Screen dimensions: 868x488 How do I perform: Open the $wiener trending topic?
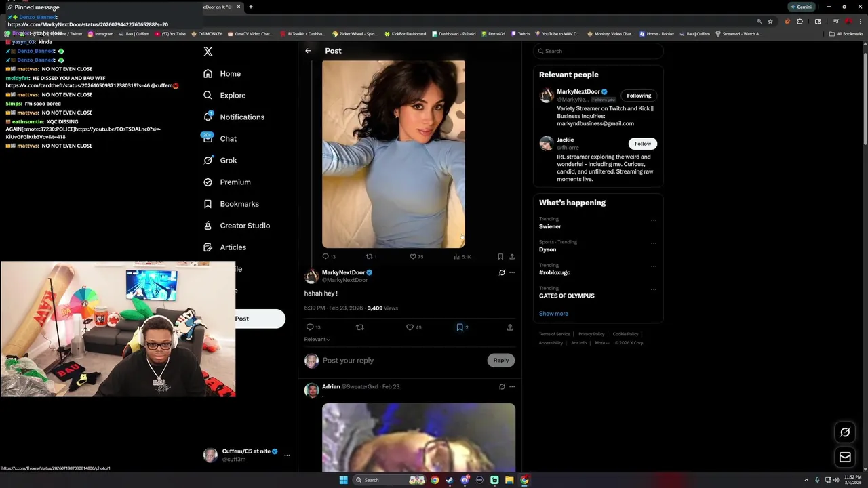[550, 226]
